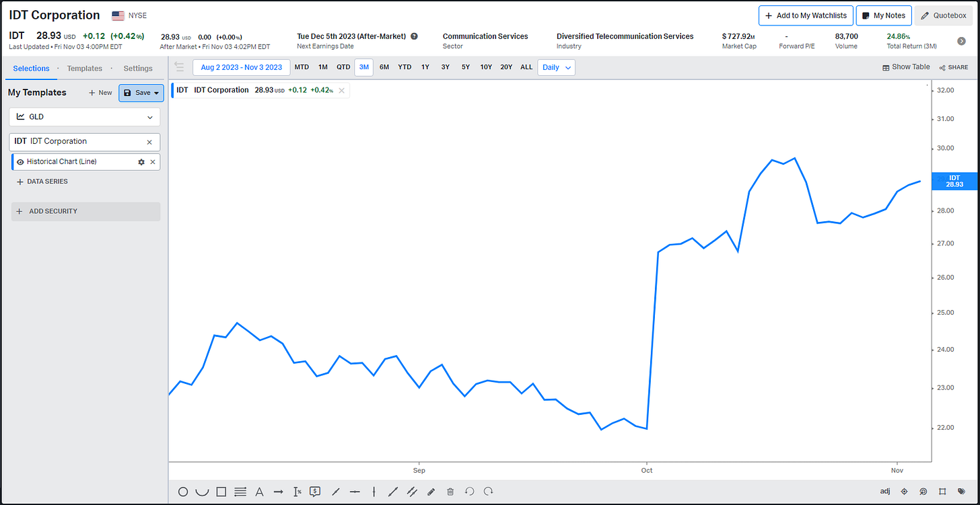This screenshot has height=505, width=980.
Task: Click the IDT IDT Corporation security field
Action: coord(85,142)
